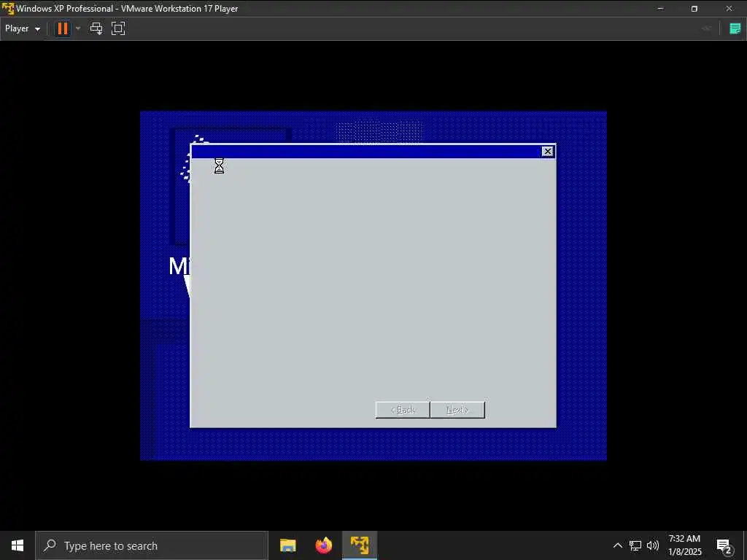Image resolution: width=747 pixels, height=560 pixels.
Task: Enter VMware full screen mode
Action: [x=118, y=28]
